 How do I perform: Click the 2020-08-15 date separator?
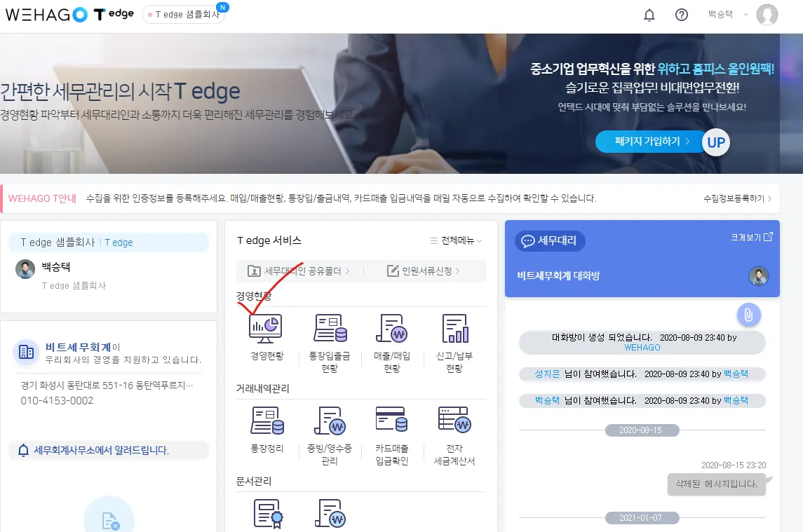(642, 430)
